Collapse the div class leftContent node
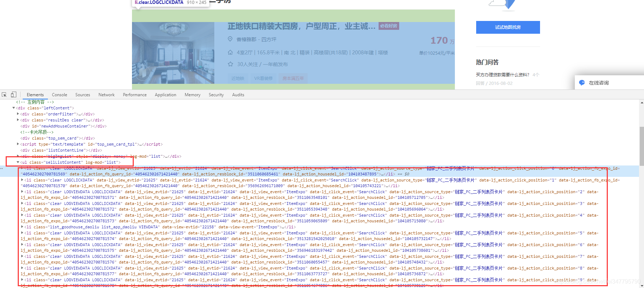Viewport: 644px width, 288px height. pos(14,108)
